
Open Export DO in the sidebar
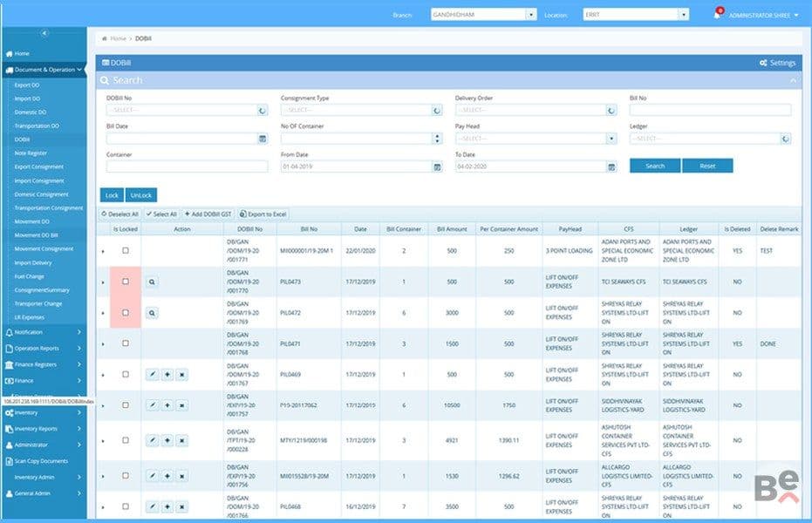pos(27,85)
